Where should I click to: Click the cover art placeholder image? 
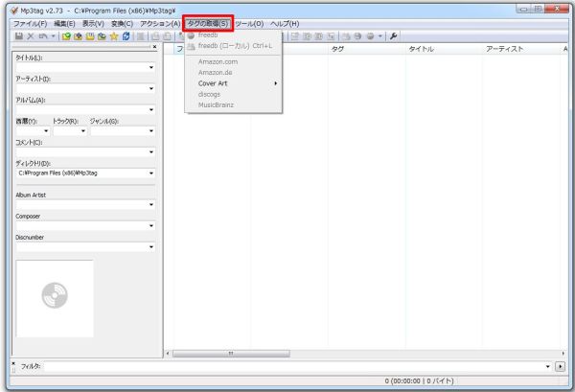[55, 298]
